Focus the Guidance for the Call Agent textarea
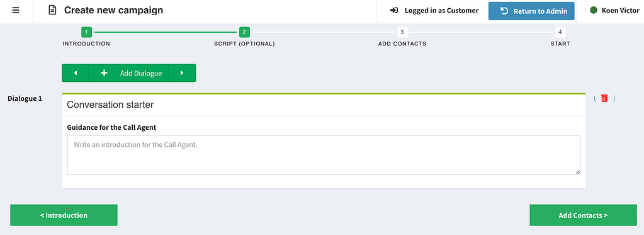Image resolution: width=644 pixels, height=235 pixels. click(x=324, y=155)
